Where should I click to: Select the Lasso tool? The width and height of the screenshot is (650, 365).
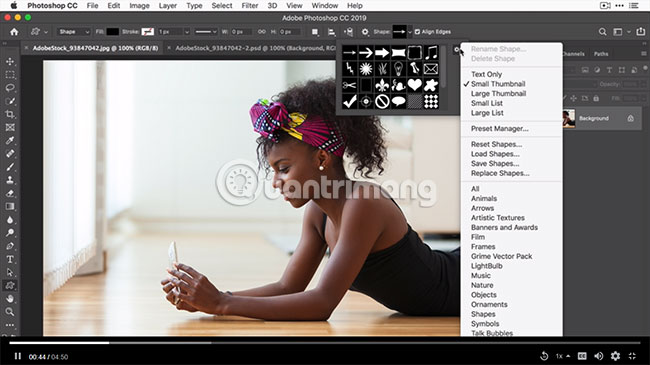[10, 88]
